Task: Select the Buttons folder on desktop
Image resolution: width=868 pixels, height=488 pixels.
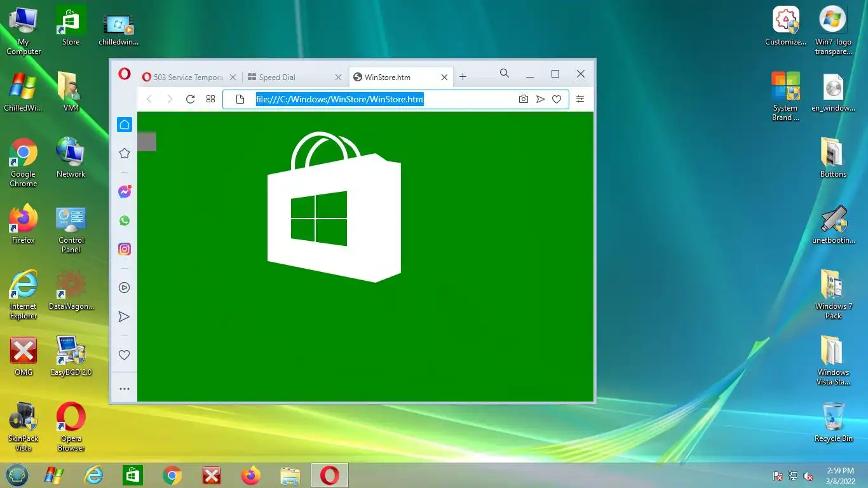Action: click(833, 158)
